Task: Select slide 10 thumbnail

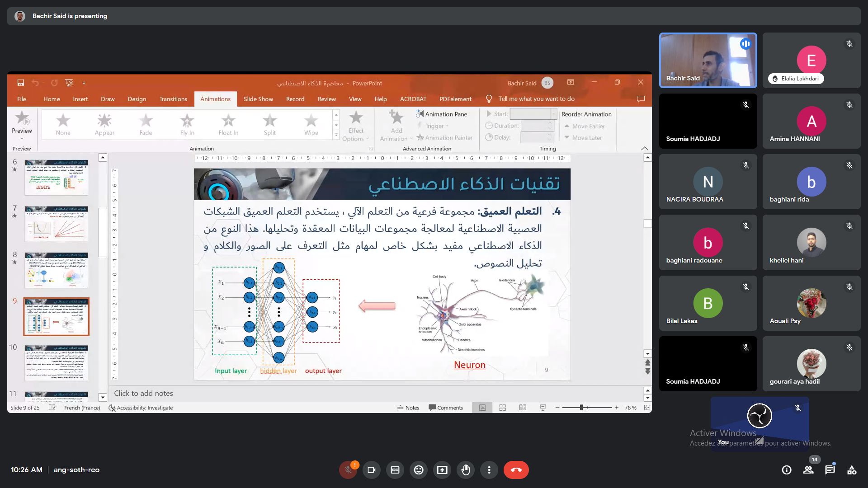Action: (56, 363)
